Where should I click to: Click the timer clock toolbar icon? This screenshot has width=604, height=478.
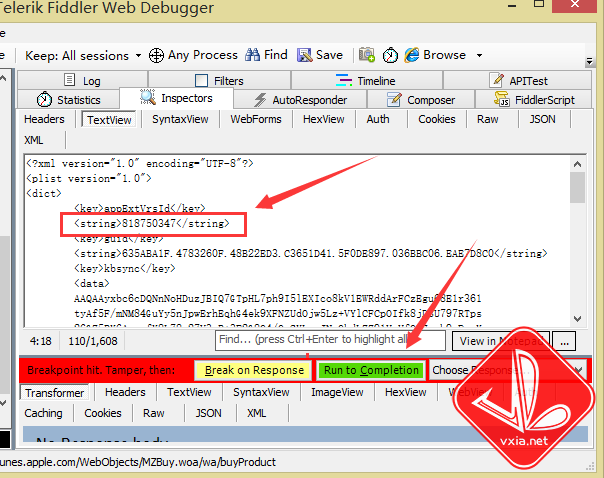point(390,55)
